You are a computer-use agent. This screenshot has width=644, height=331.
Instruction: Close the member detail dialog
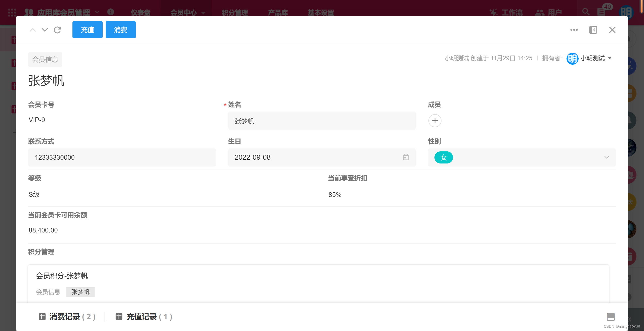click(612, 30)
